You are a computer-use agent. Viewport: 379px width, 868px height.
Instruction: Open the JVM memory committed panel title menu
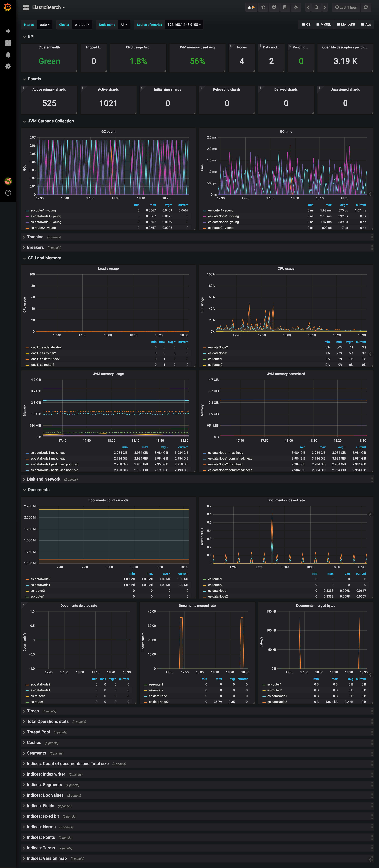[x=286, y=374]
